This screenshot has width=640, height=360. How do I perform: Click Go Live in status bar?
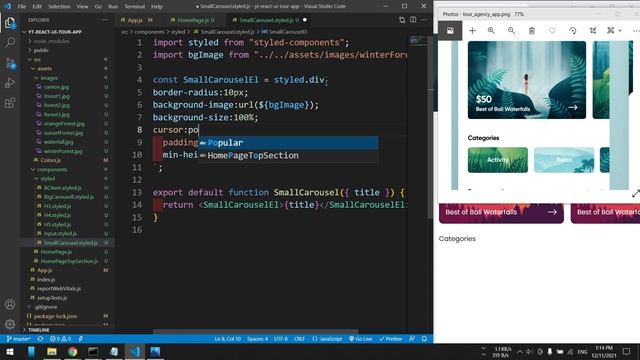tap(360, 339)
